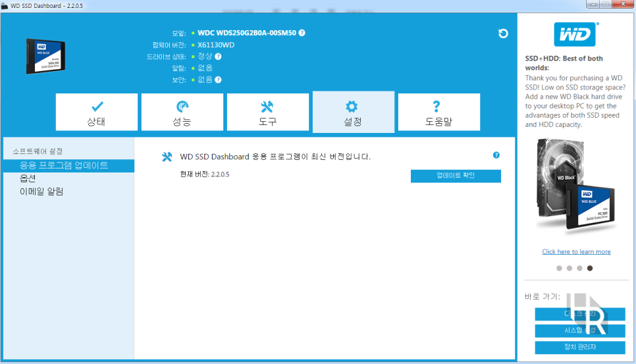Image resolution: width=636 pixels, height=364 pixels.
Task: Click help icon beside drive status 정상
Action: [x=218, y=57]
